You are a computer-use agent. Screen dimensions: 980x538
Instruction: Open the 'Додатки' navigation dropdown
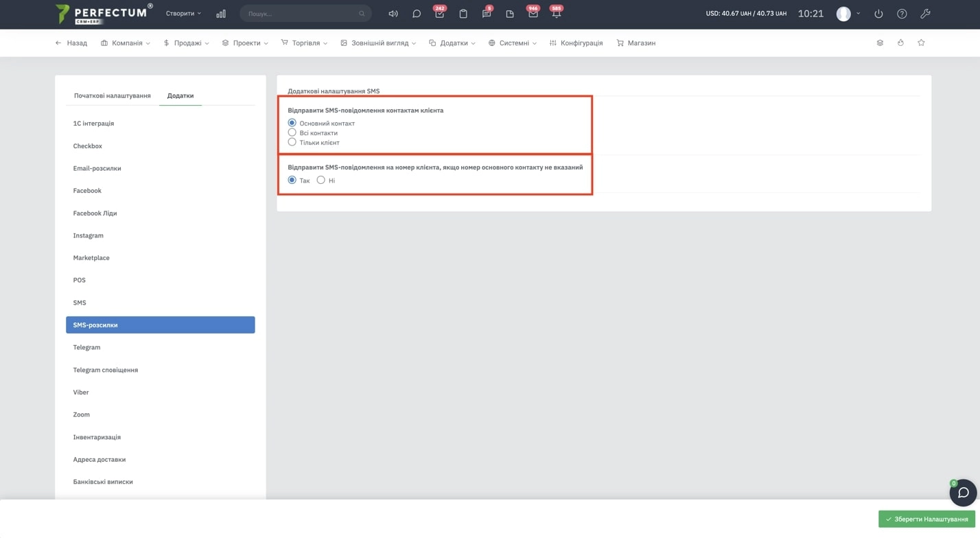452,43
